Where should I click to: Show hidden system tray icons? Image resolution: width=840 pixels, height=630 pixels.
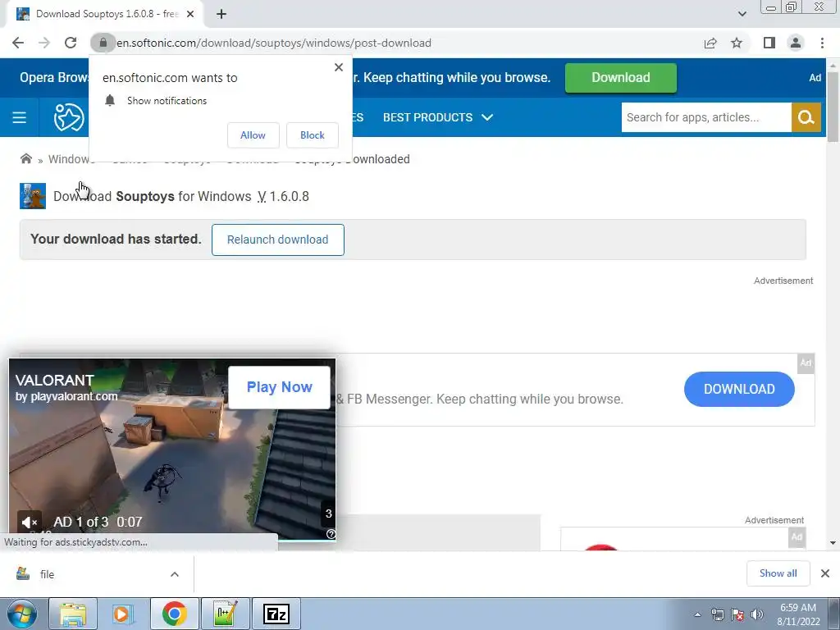[697, 614]
